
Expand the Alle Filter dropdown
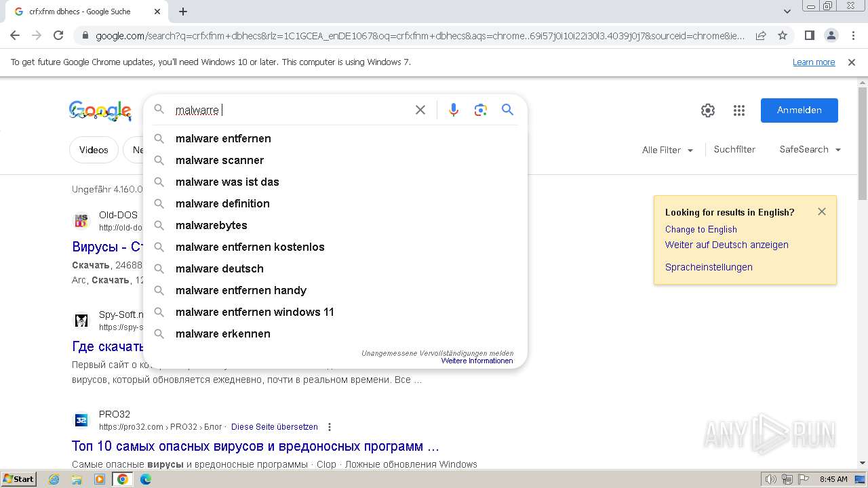click(668, 150)
